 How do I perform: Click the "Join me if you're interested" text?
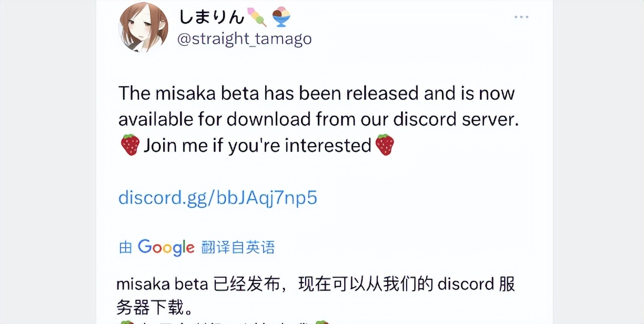258,145
